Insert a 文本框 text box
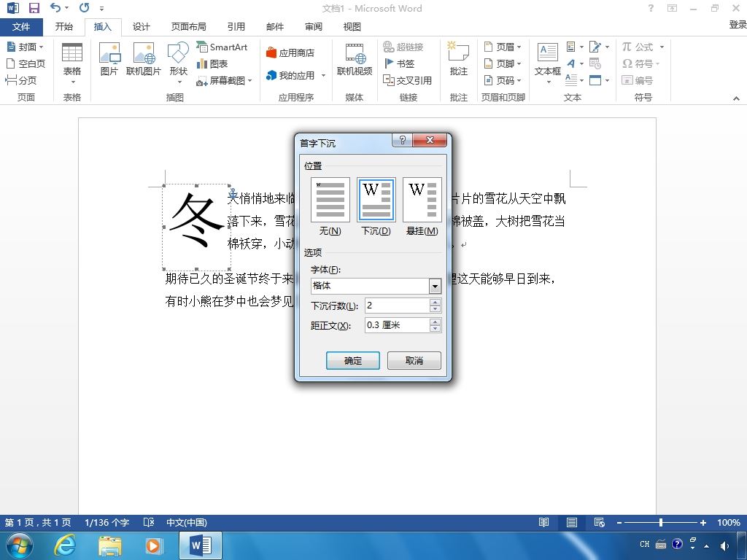The width and height of the screenshot is (747, 560). (x=547, y=63)
